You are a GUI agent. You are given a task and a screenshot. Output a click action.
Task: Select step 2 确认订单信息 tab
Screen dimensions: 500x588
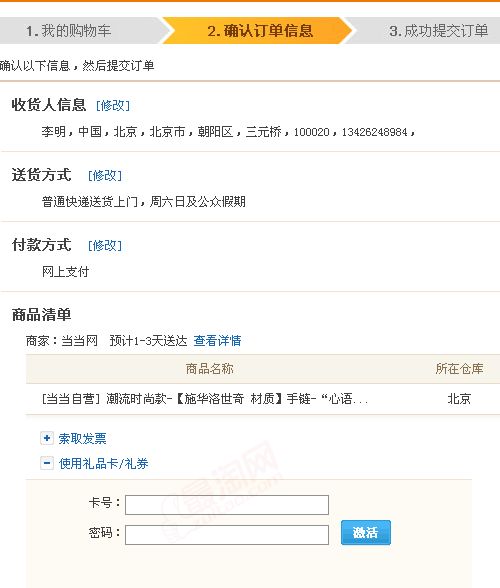tap(259, 30)
